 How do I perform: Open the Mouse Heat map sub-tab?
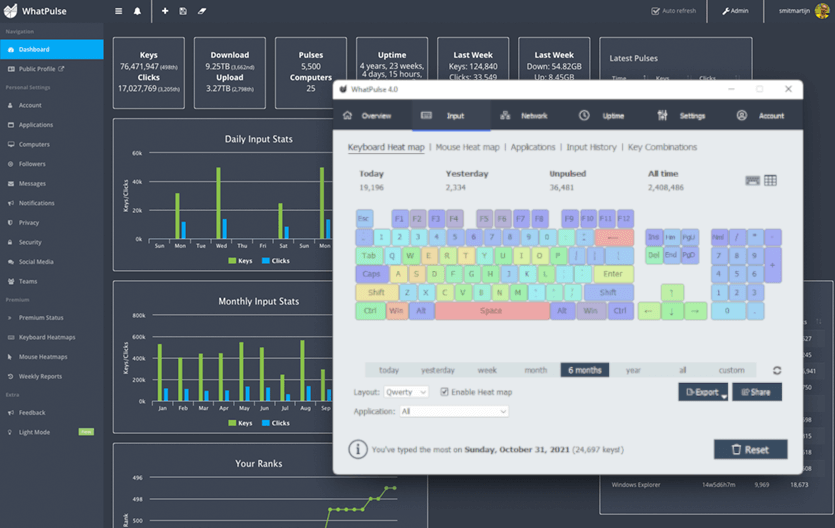coord(468,147)
